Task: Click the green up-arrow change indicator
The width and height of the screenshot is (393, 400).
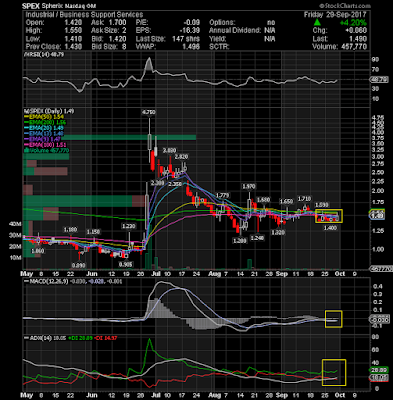Action: (317, 22)
